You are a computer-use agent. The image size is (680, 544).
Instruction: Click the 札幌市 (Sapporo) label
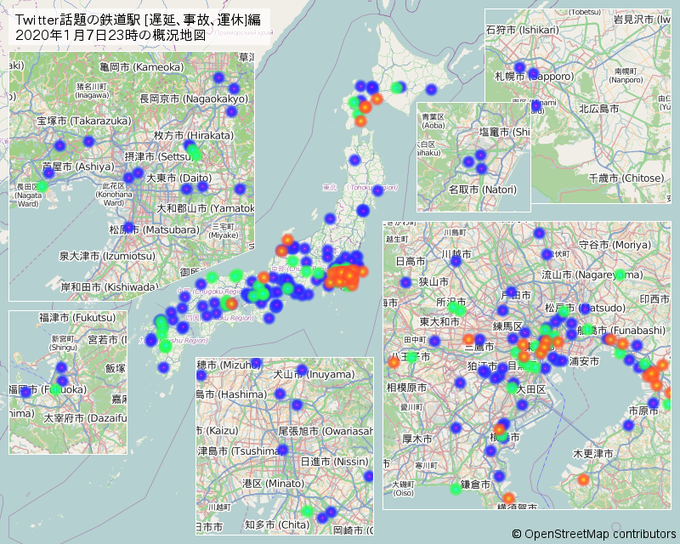point(534,76)
